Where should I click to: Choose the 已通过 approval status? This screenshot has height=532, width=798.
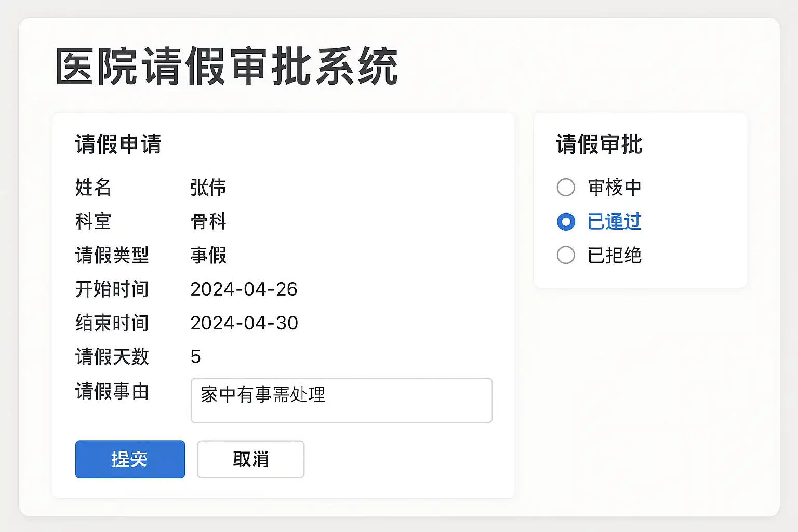566,222
